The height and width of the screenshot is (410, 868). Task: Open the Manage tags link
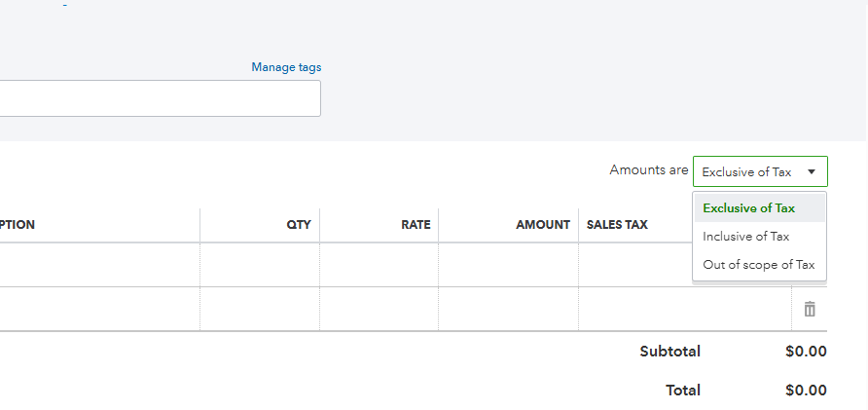tap(286, 67)
